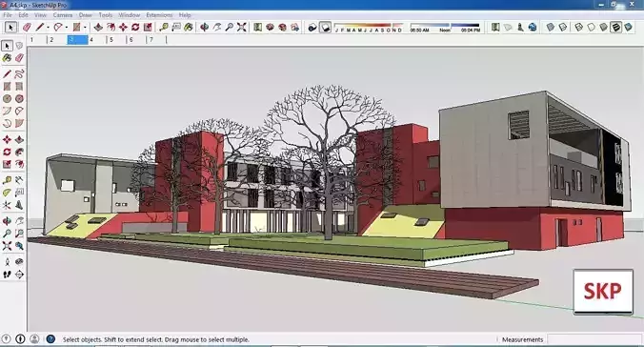Activate the Zoom Extents tool in the top toolbar

pos(242,27)
